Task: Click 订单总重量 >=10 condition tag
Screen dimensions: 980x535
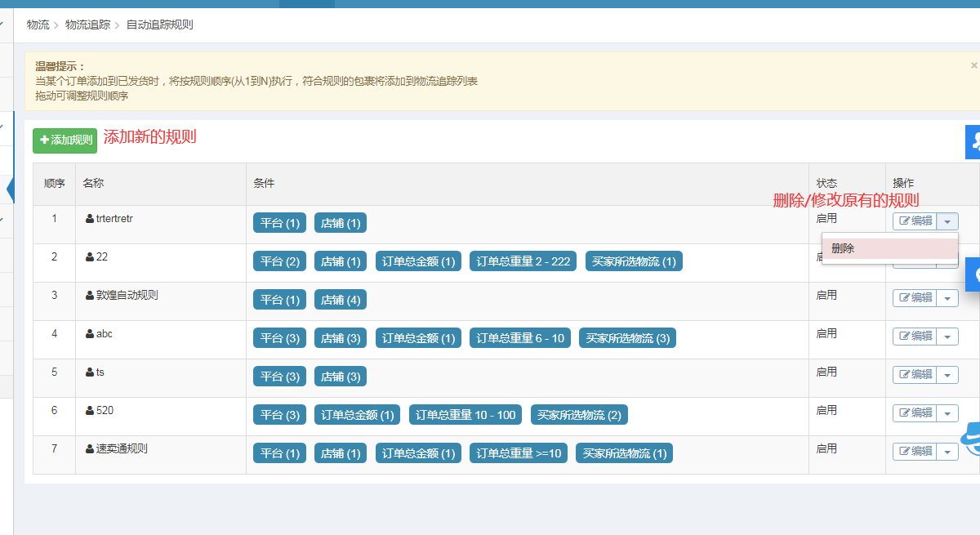Action: click(x=519, y=453)
